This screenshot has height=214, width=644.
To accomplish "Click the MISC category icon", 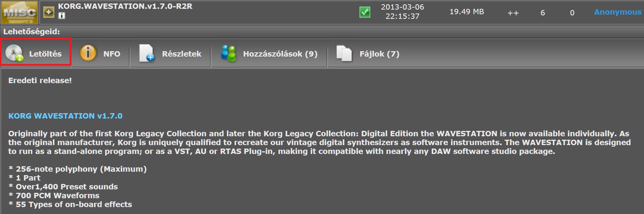I will click(x=19, y=12).
